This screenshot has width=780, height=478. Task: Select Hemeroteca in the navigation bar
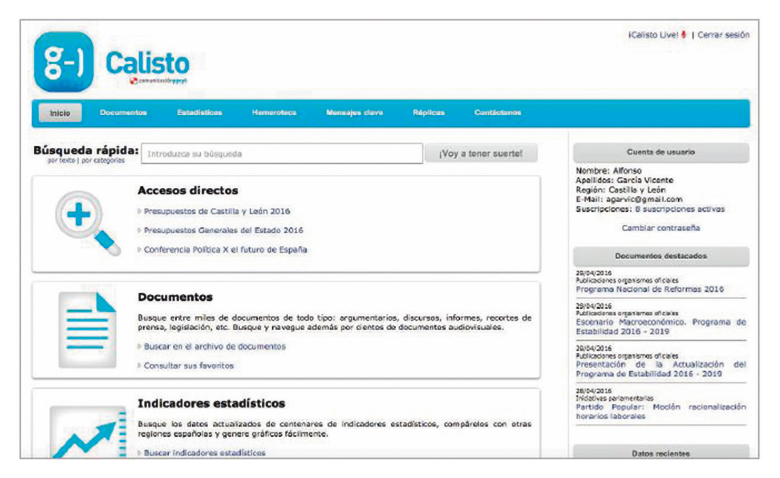click(274, 113)
